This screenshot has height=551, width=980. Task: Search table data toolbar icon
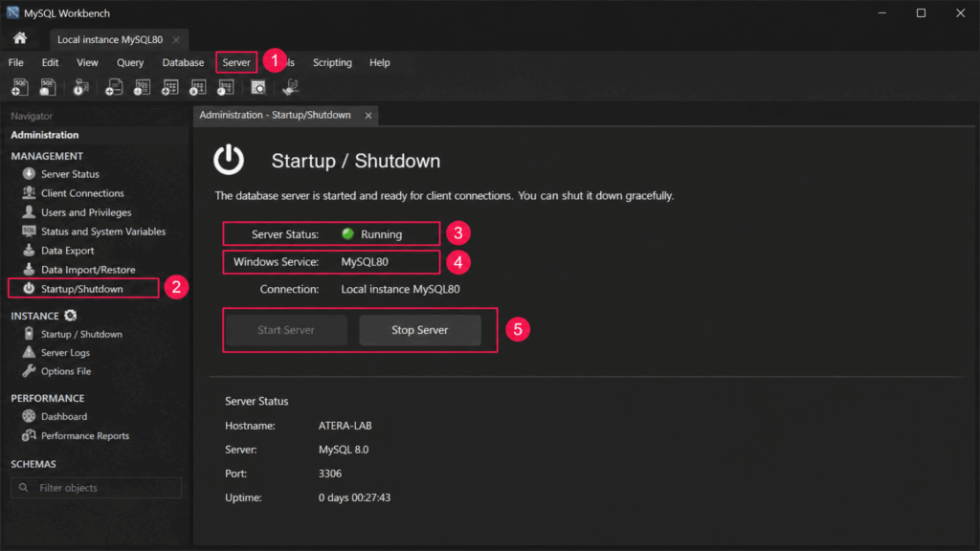click(258, 87)
